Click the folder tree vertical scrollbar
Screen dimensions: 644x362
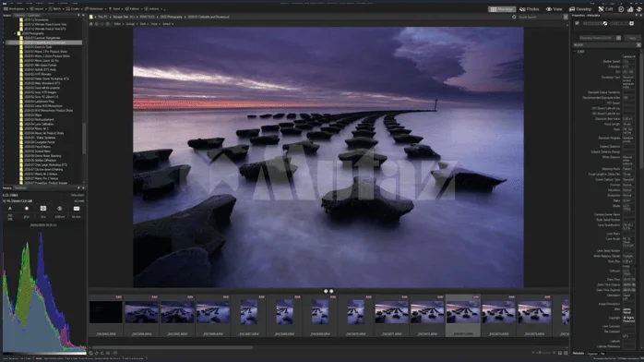(84, 138)
